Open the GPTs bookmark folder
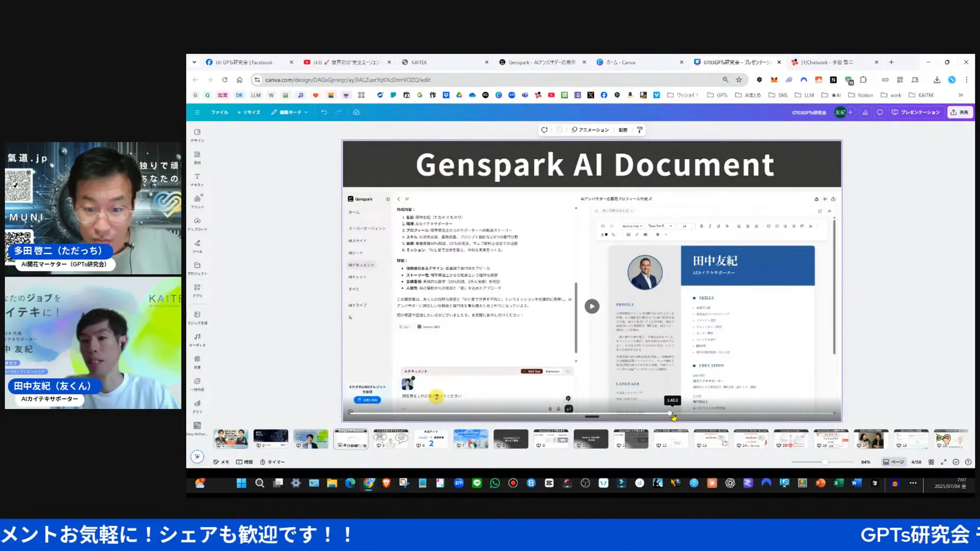 (717, 95)
